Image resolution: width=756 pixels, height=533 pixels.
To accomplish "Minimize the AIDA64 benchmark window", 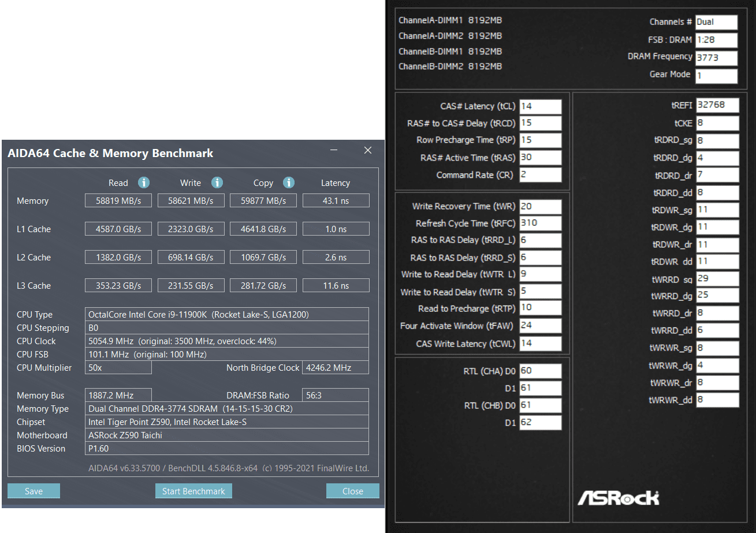I will point(334,150).
